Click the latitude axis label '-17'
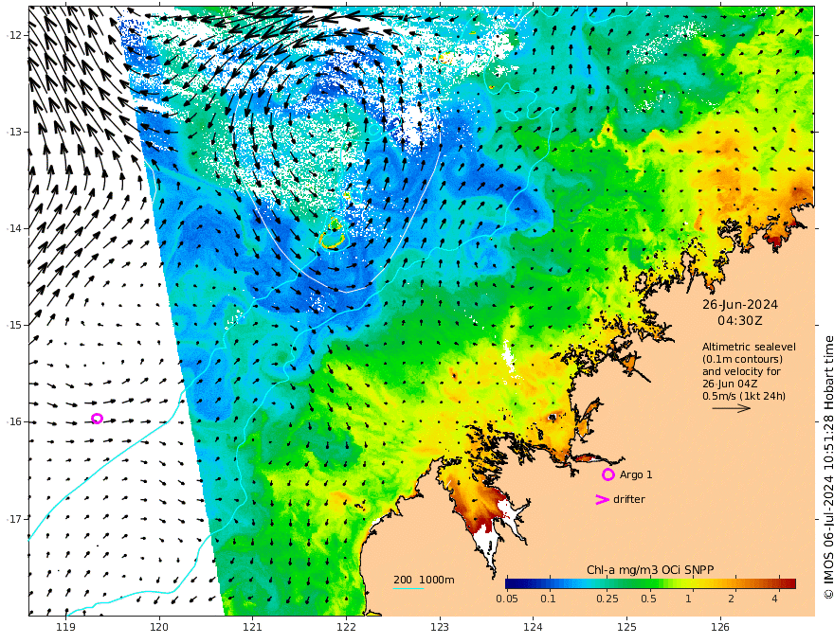The height and width of the screenshot is (644, 834). click(x=15, y=519)
